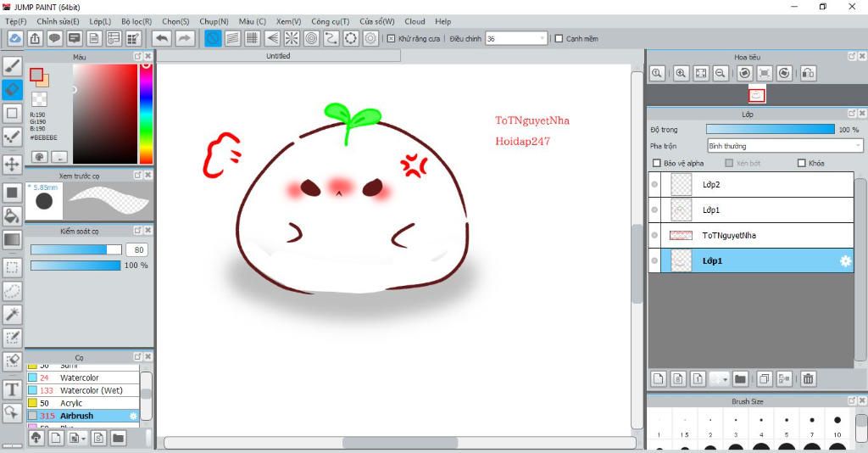Close the Màu color panel

pyautogui.click(x=148, y=57)
